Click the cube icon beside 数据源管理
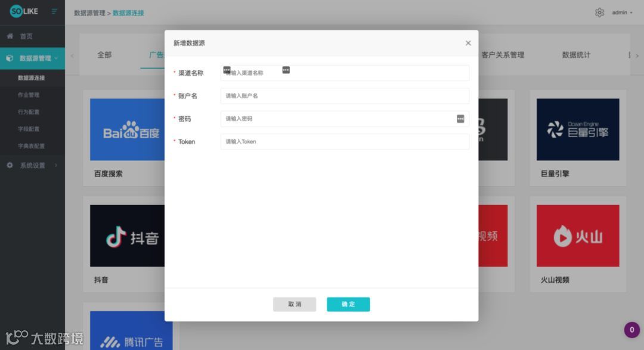The image size is (644, 350). point(10,58)
